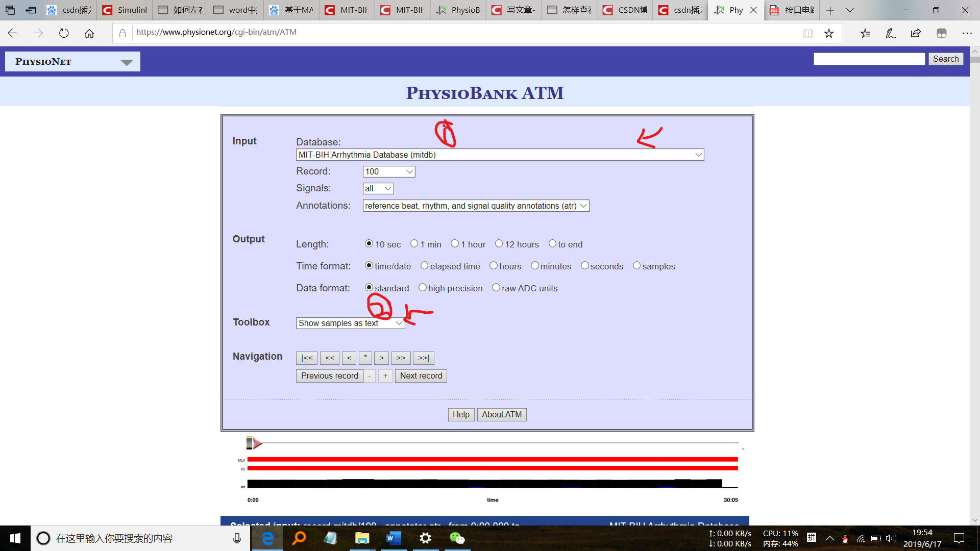Click the PhysioNet search text field
This screenshot has width=980, height=551.
869,59
